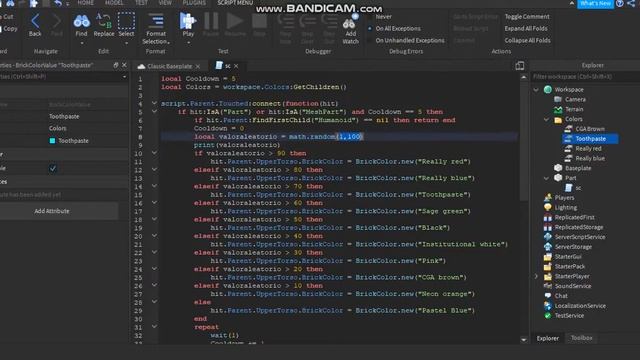Click Collapse All Folds
640x360 pixels.
point(527,40)
